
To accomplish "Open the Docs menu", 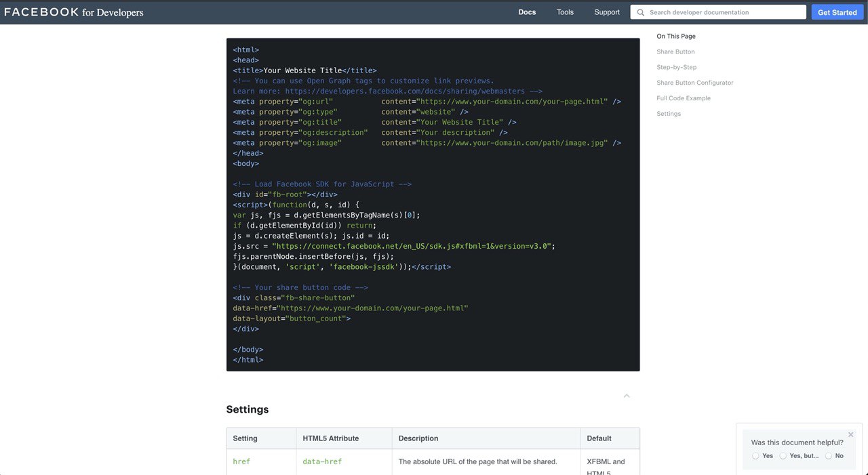I will (x=527, y=12).
